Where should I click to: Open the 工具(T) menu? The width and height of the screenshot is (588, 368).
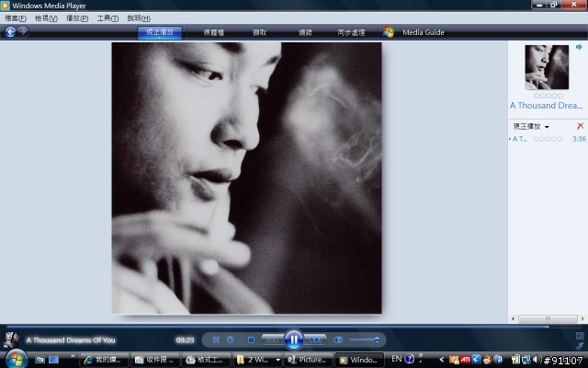107,18
